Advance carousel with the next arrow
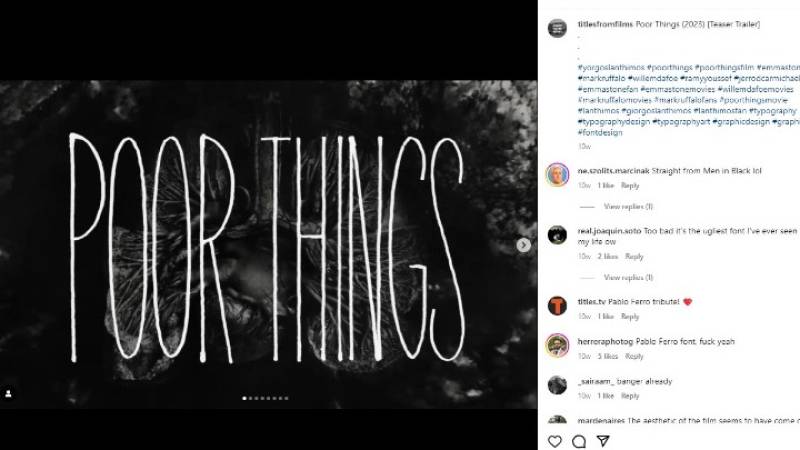 point(523,245)
